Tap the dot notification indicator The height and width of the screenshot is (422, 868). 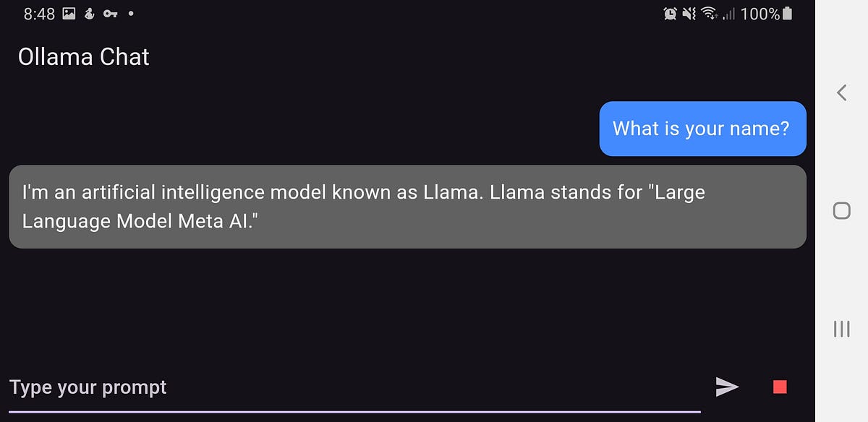pyautogui.click(x=132, y=13)
